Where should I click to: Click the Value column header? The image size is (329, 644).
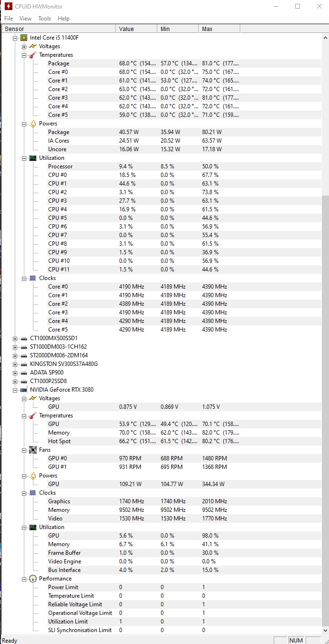136,29
